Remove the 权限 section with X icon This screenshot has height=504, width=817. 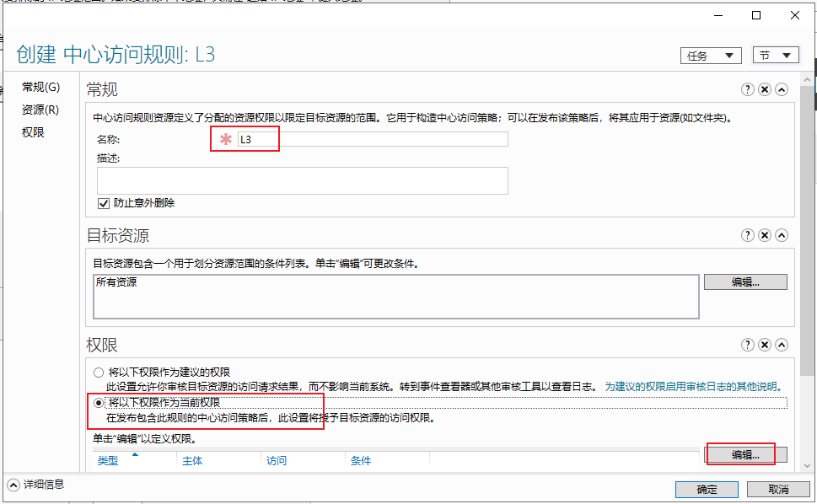[x=765, y=345]
